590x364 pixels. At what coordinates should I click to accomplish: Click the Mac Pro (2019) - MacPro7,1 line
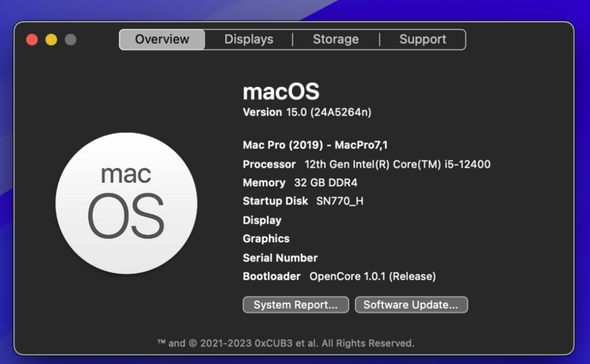click(x=316, y=145)
